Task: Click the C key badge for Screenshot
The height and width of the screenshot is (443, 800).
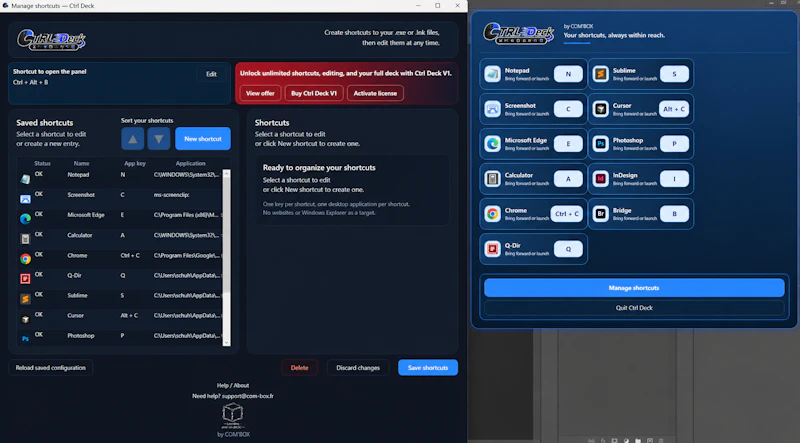Action: (568, 109)
